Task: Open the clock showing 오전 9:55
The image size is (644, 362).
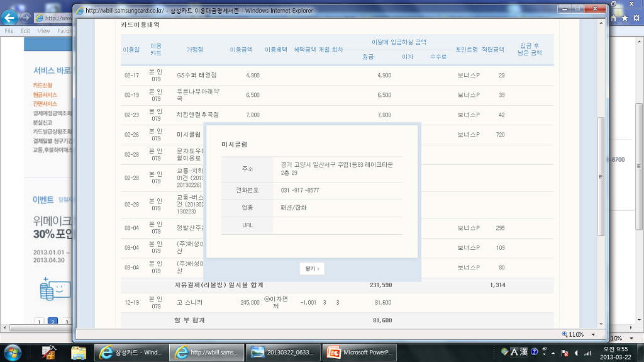Action: coord(615,353)
